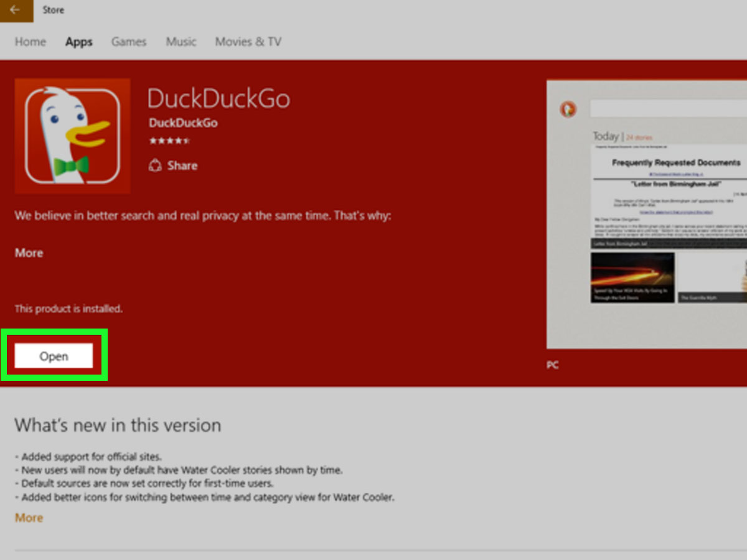Click "Added better icons for switching" line
The height and width of the screenshot is (560, 747).
(x=204, y=497)
